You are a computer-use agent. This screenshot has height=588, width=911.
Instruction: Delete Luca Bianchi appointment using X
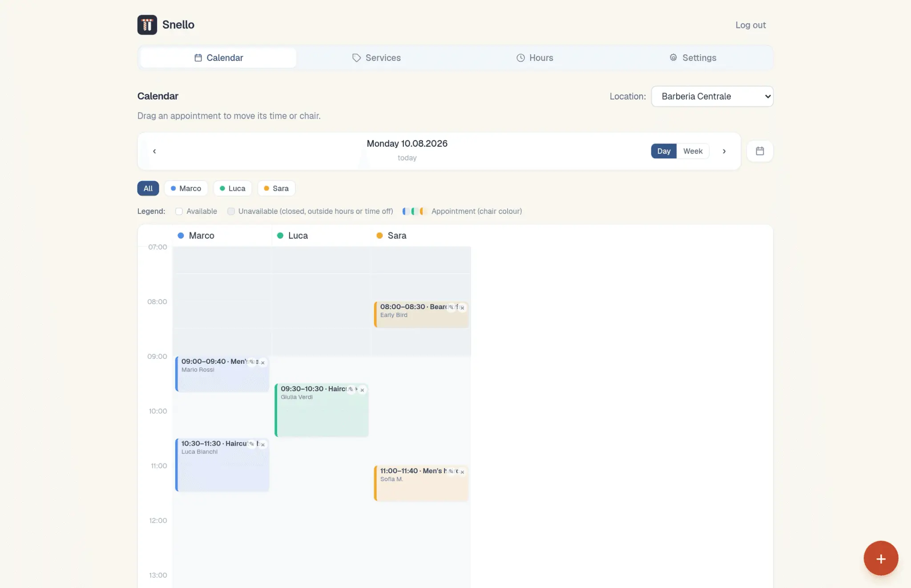tap(263, 444)
